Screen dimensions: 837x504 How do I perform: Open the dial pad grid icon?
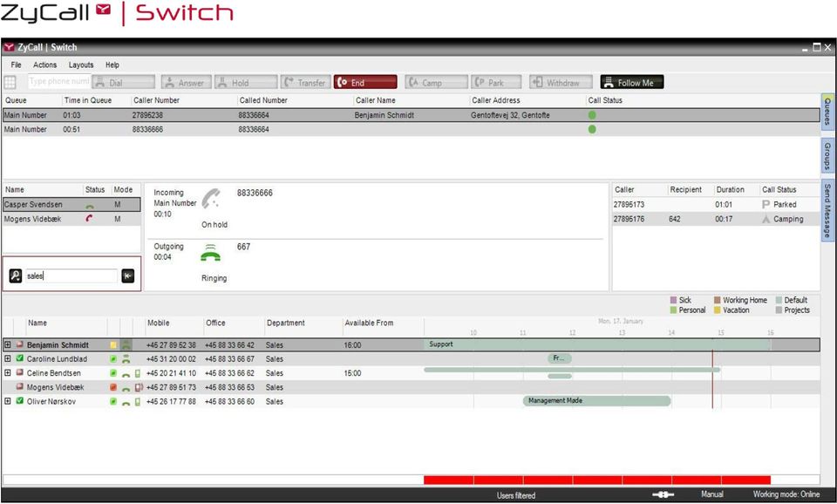pyautogui.click(x=10, y=82)
